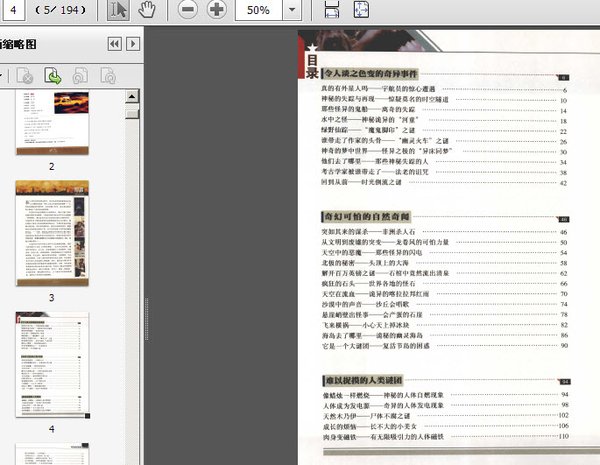Click the thumbnail scrollbar up arrow
The image size is (600, 465).
point(132,96)
